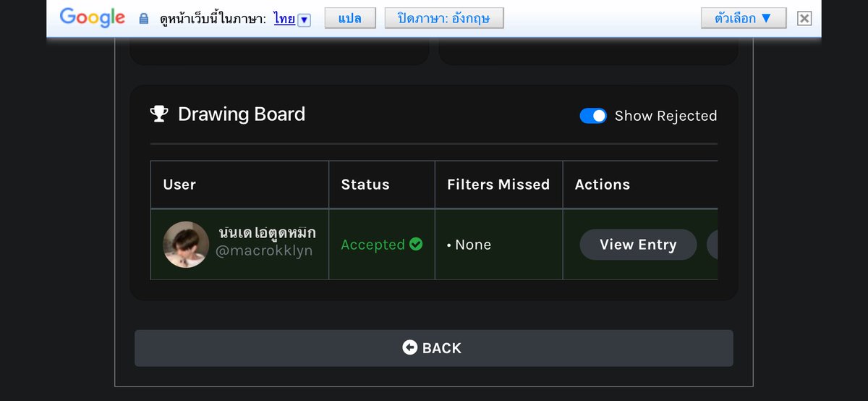Viewport: 868px width, 401px height.
Task: Click the ปิดภาษา: อังกฤษ button
Action: pos(443,19)
